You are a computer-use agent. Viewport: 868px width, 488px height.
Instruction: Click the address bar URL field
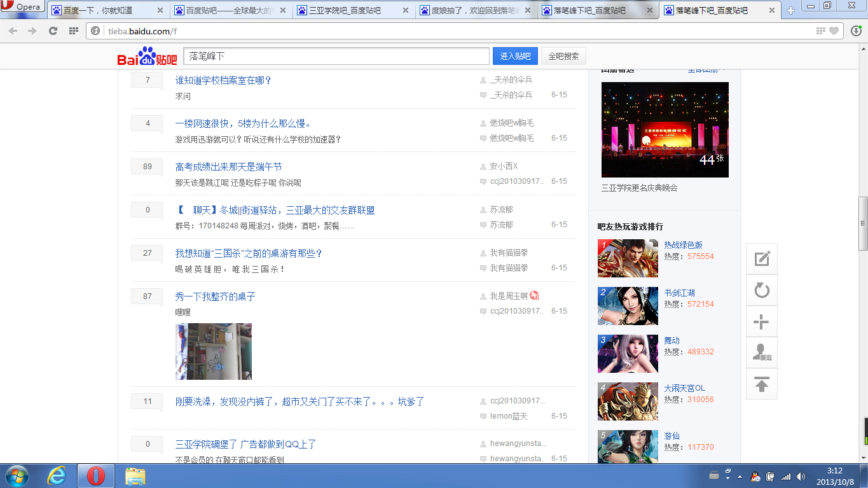[x=458, y=31]
